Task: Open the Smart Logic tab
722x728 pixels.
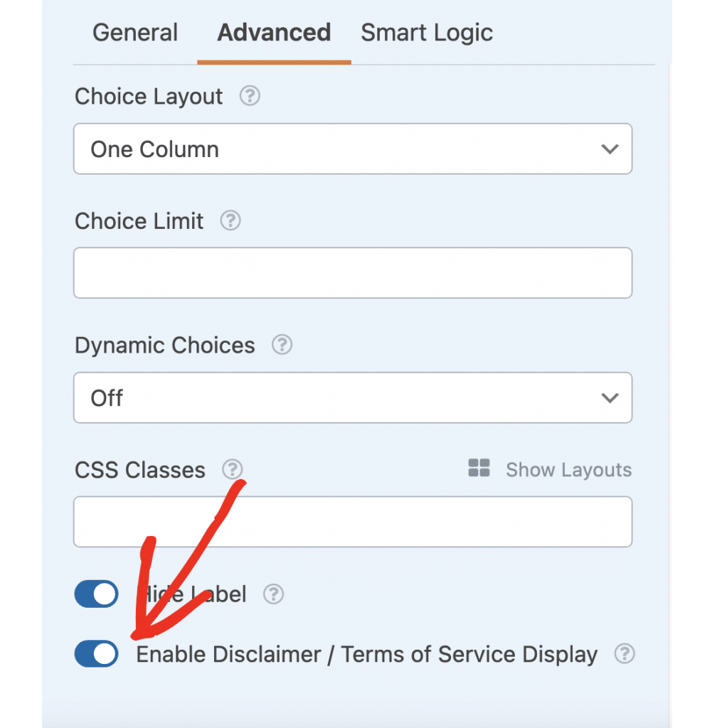Action: pos(427,33)
